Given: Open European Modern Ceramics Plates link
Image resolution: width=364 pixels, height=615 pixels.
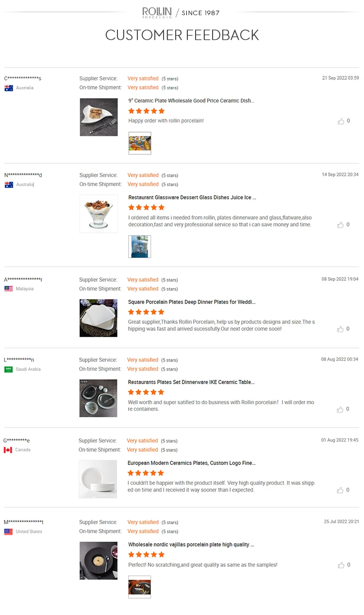Looking at the screenshot, I should (x=192, y=463).
